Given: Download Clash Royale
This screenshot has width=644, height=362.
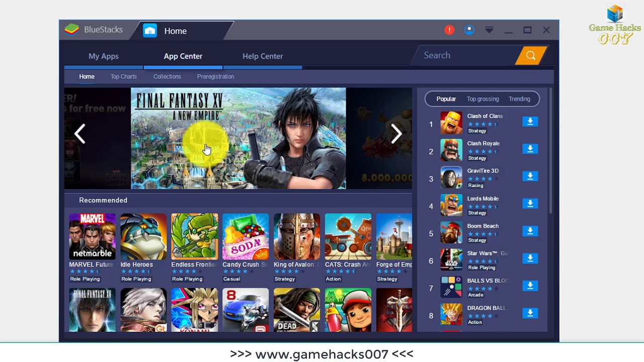Looking at the screenshot, I should point(530,149).
